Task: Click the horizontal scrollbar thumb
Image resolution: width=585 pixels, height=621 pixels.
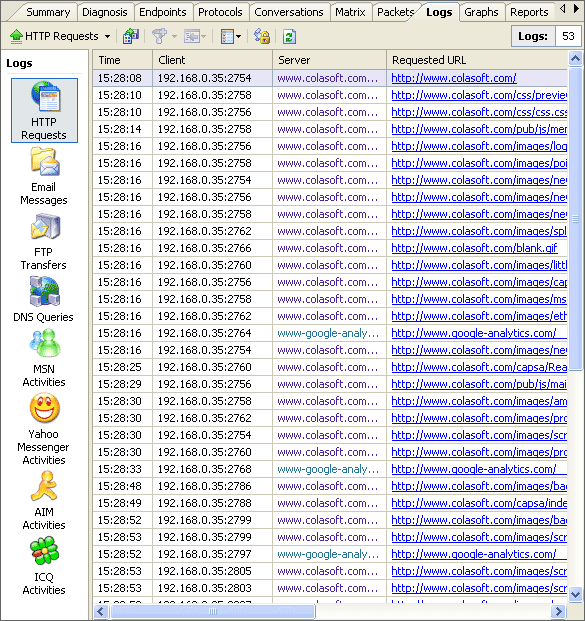Action: (x=213, y=611)
